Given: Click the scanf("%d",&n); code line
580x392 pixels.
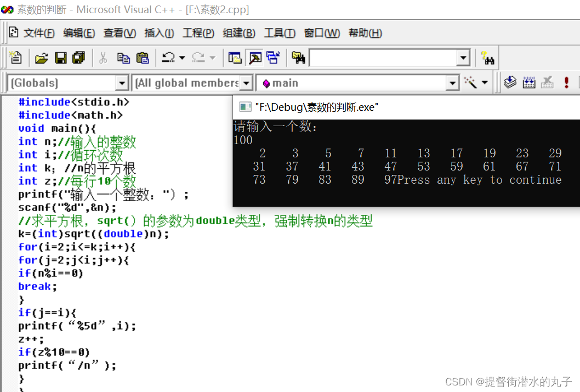Looking at the screenshot, I should (x=67, y=207).
